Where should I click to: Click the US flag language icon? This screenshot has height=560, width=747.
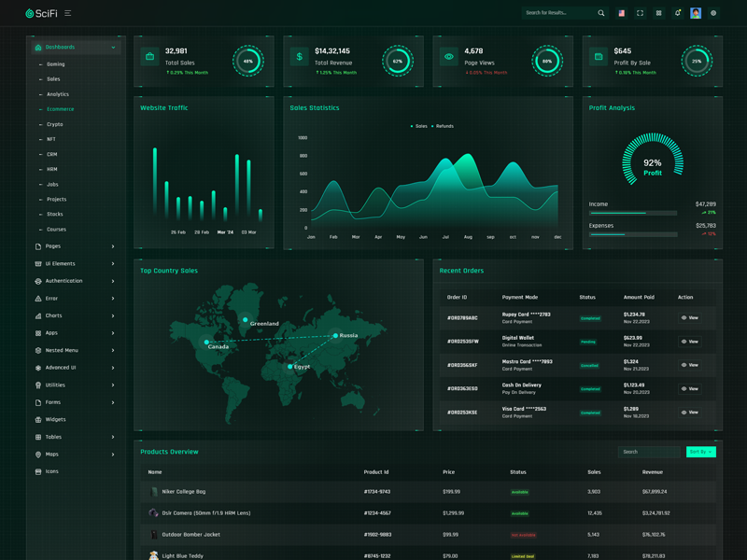(621, 13)
